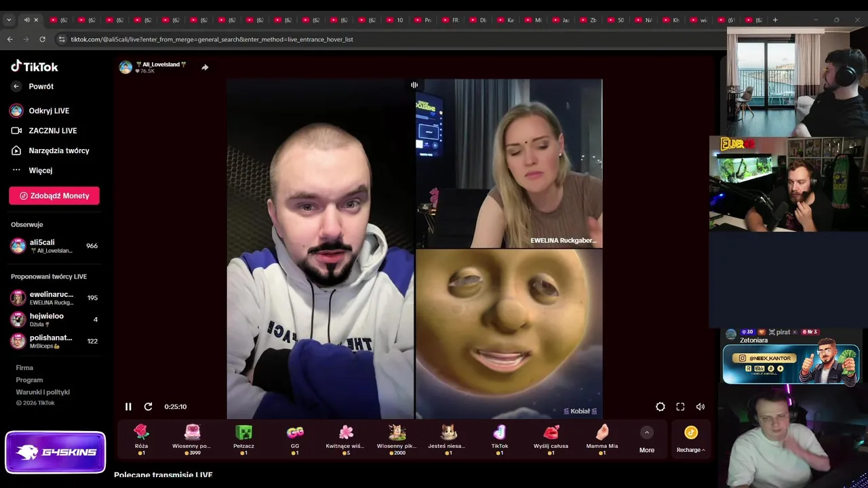Refresh the live stream player

148,407
